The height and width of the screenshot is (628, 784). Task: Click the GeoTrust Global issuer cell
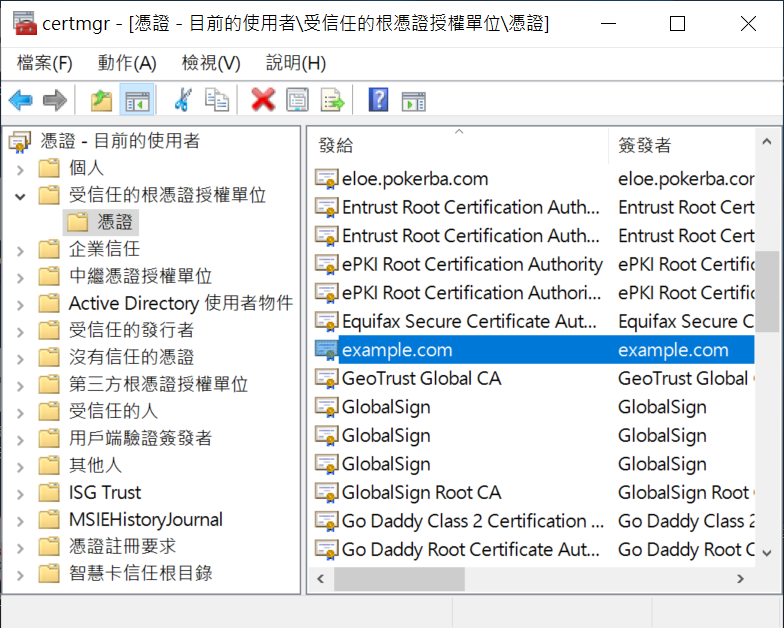coord(686,378)
